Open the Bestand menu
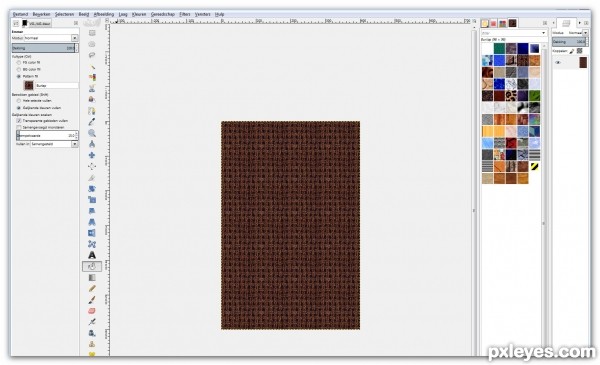This screenshot has width=600, height=365. tap(20, 14)
